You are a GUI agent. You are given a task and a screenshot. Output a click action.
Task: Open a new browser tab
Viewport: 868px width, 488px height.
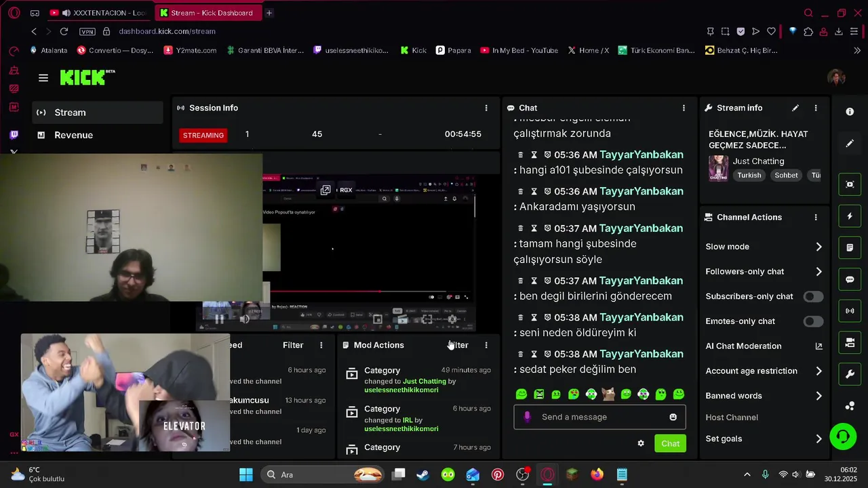tap(269, 13)
